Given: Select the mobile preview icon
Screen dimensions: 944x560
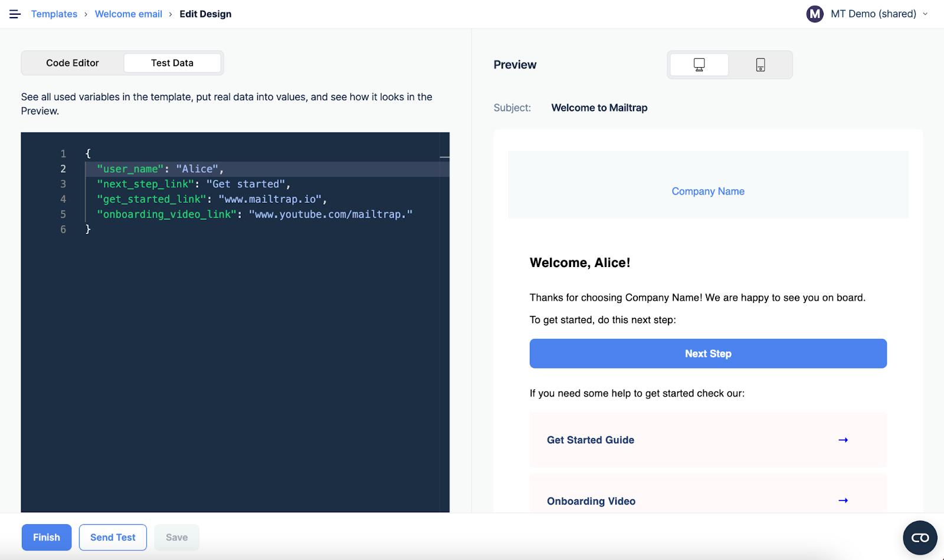Looking at the screenshot, I should 760,65.
